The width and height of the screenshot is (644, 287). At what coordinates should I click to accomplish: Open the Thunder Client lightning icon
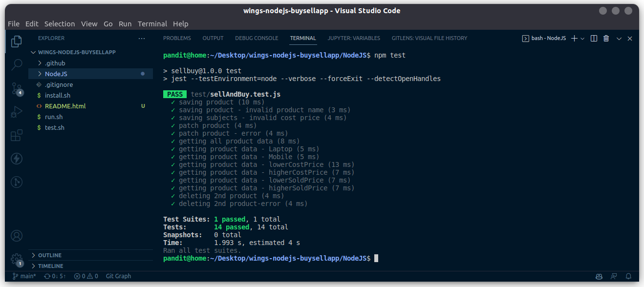point(17,159)
